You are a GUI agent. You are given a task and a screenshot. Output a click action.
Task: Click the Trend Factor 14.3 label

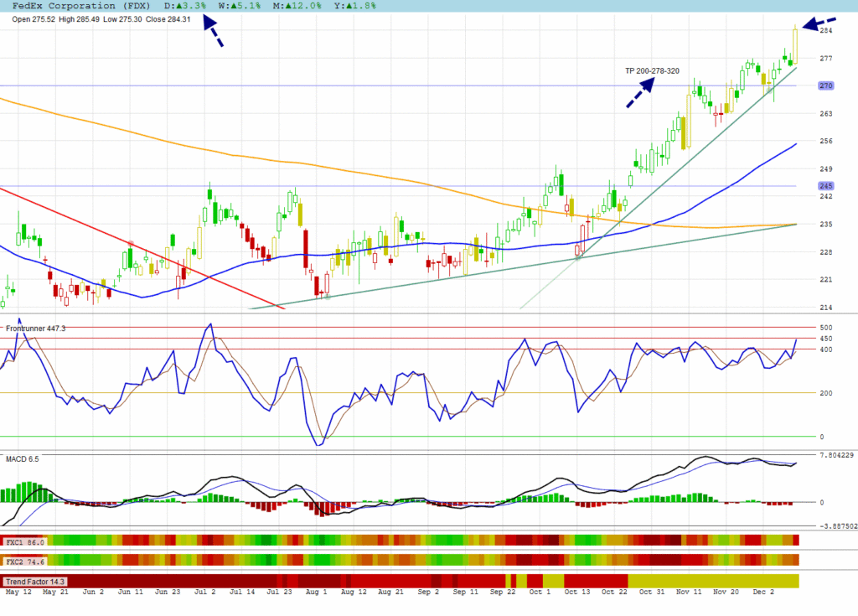coord(35,581)
